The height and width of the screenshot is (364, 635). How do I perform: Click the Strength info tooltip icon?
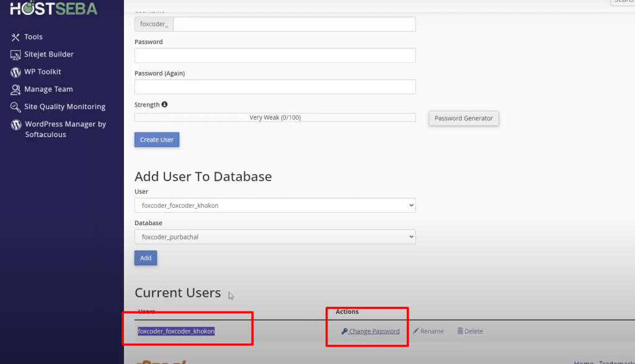tap(164, 104)
